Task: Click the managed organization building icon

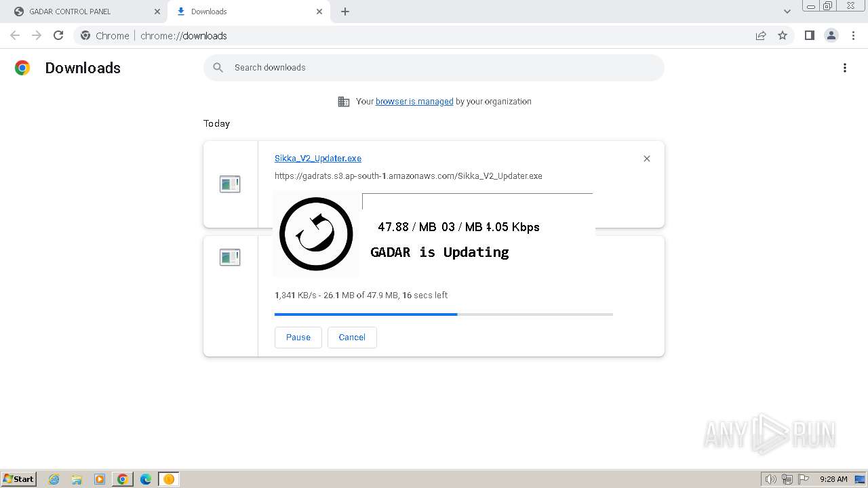Action: (344, 102)
